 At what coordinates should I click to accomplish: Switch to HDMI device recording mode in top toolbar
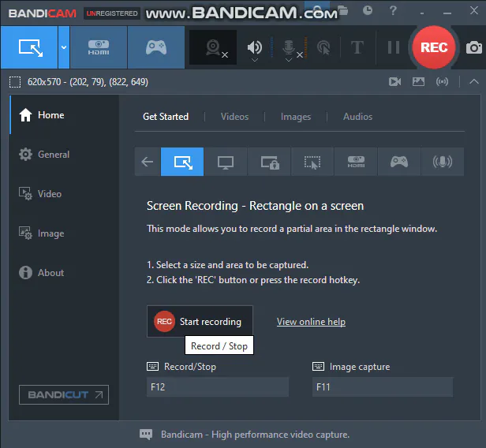coord(99,47)
